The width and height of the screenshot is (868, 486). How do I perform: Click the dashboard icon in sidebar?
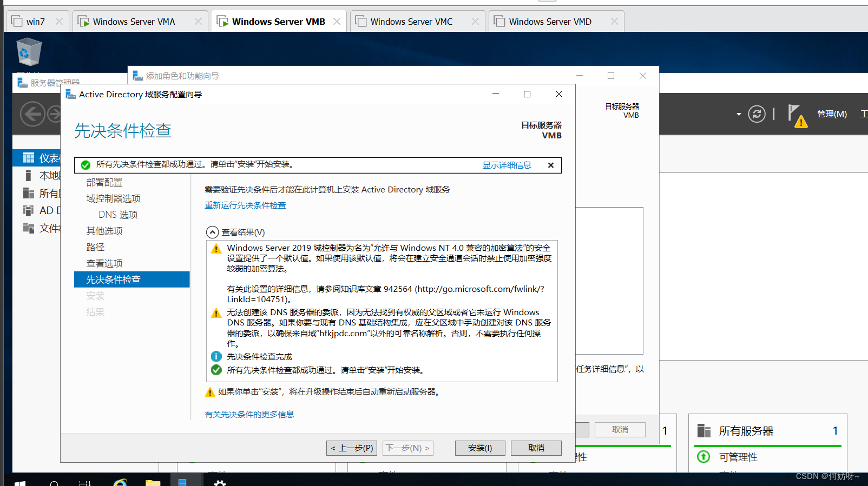[x=29, y=158]
